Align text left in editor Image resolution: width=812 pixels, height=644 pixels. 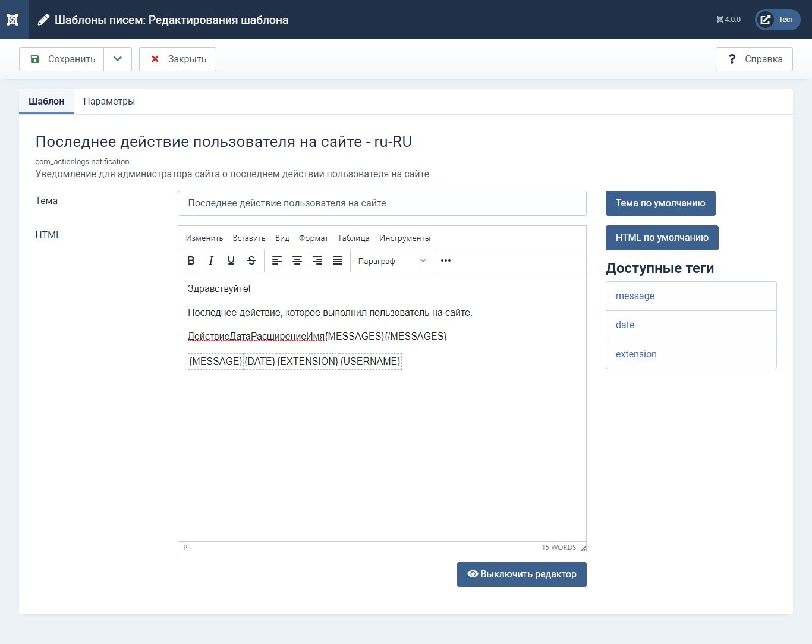click(277, 260)
